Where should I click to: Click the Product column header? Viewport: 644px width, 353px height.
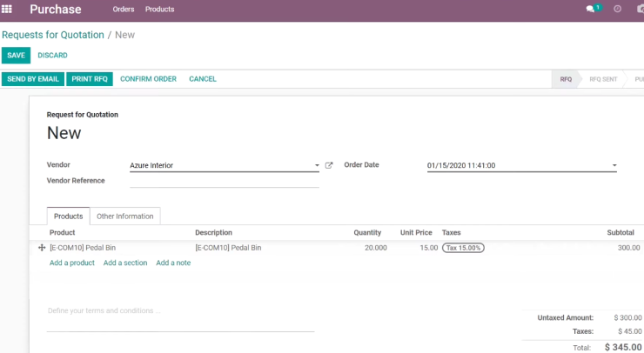(x=62, y=233)
